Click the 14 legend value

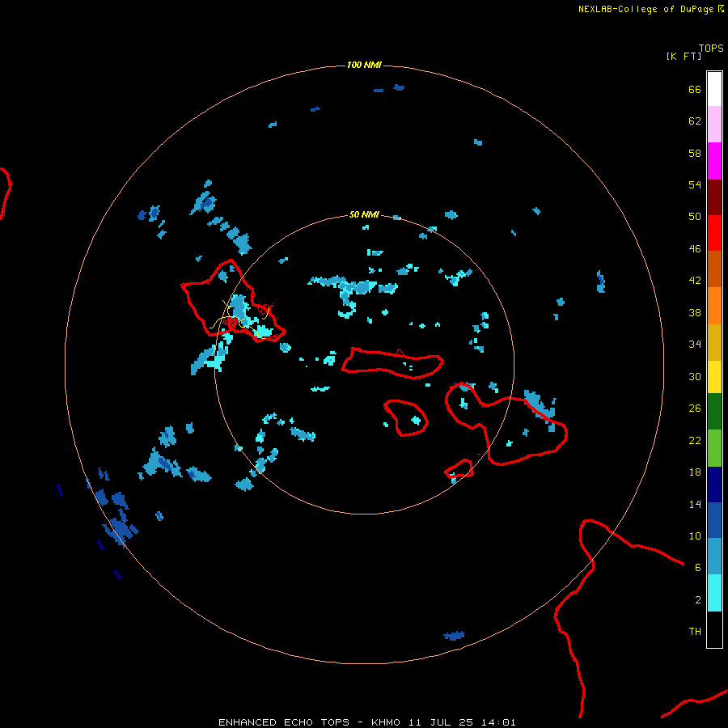coord(695,504)
